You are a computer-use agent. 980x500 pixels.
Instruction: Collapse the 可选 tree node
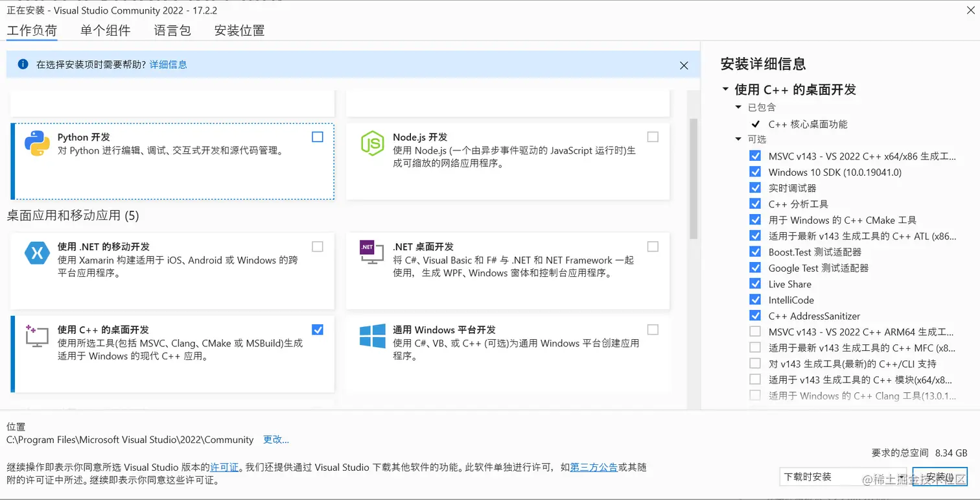pyautogui.click(x=738, y=139)
